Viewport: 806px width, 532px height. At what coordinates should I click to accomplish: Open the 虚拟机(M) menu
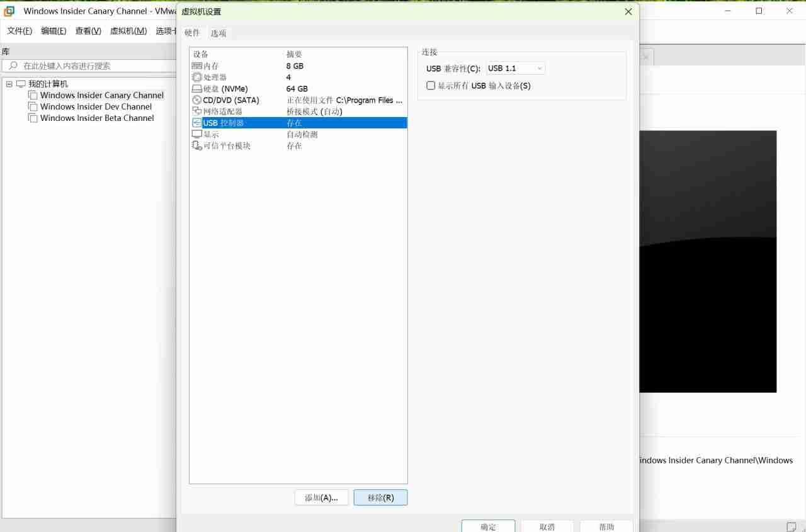coord(128,30)
